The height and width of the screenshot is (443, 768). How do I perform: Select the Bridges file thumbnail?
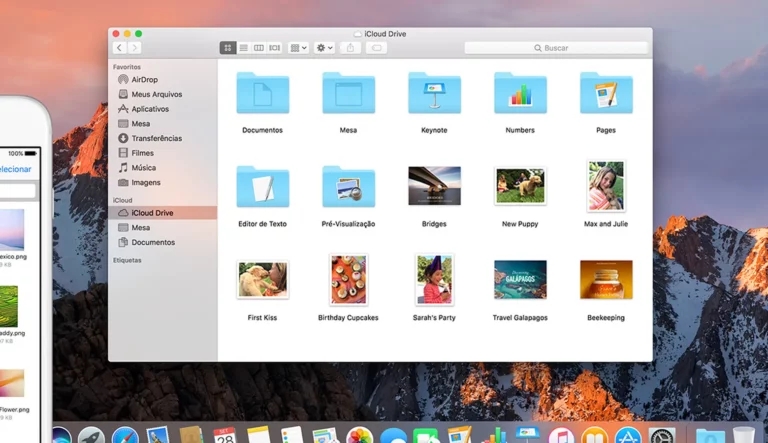434,186
